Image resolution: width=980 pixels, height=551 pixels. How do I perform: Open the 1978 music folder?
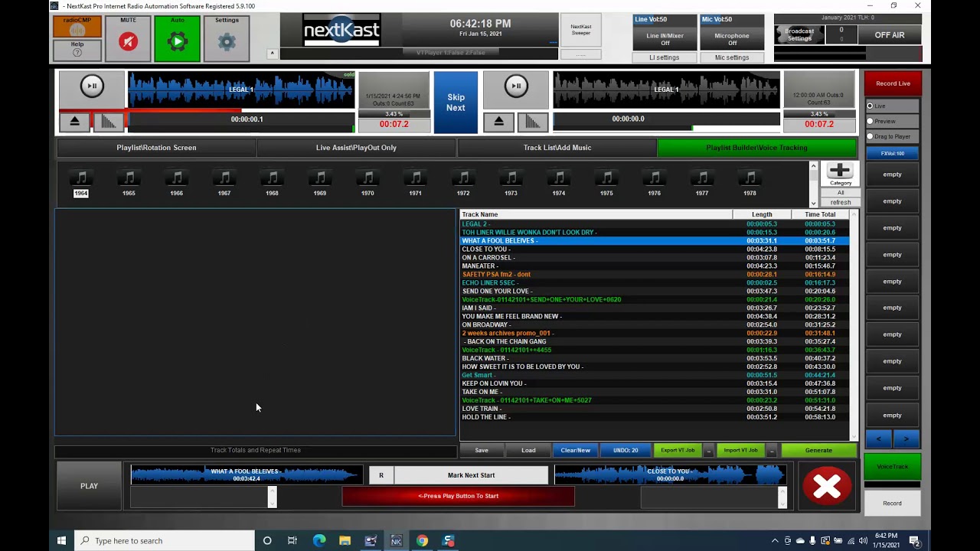click(x=750, y=184)
